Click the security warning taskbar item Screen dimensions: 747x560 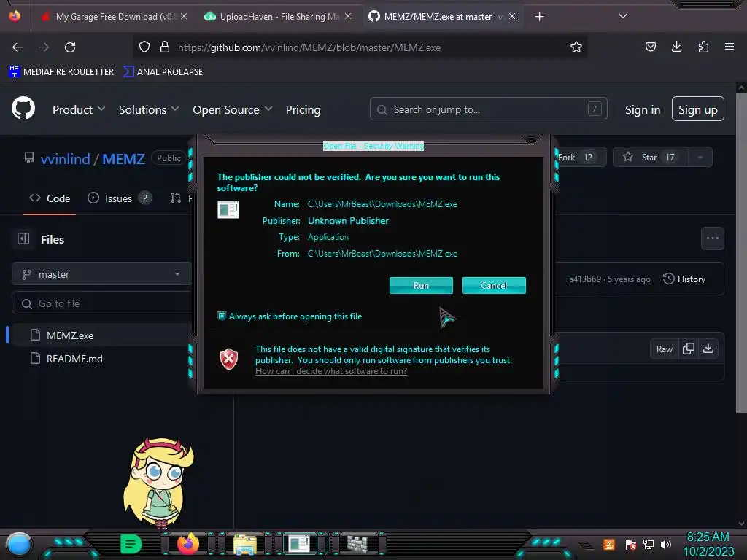[300, 544]
